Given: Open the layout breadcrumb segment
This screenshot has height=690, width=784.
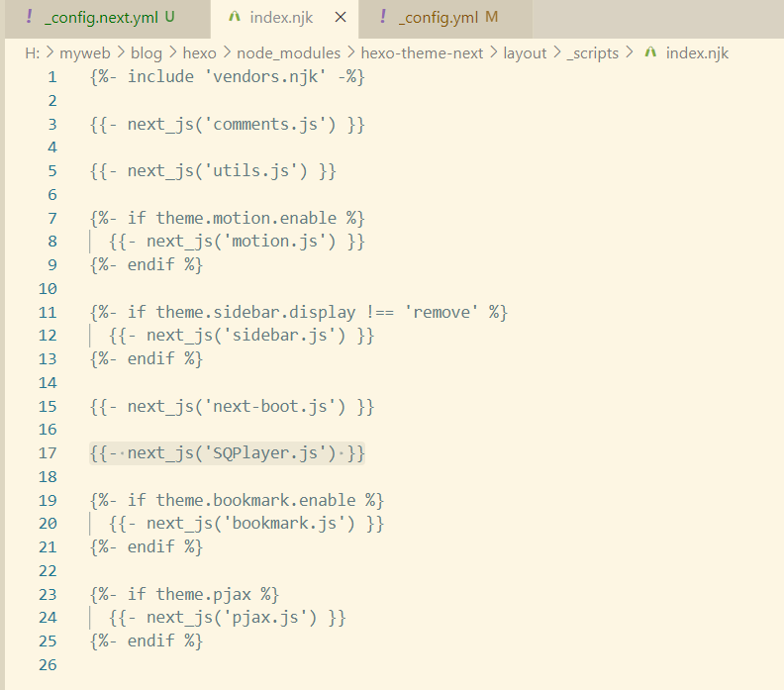Looking at the screenshot, I should point(525,53).
